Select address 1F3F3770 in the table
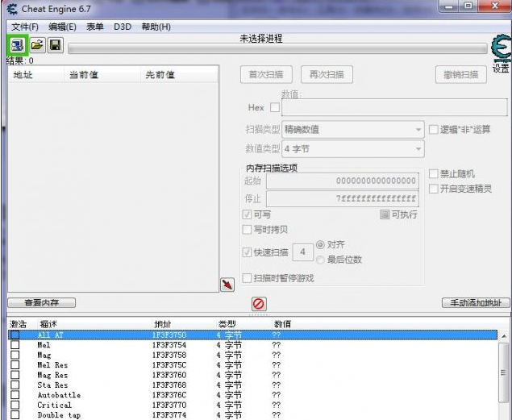 pos(169,405)
